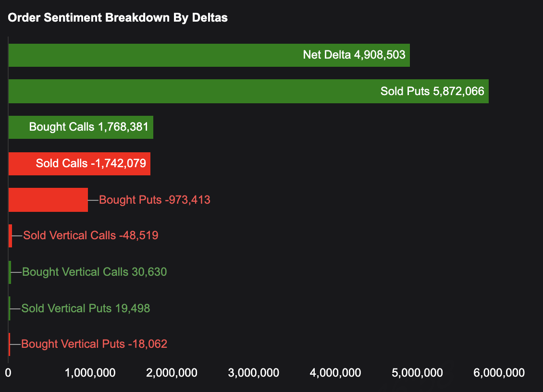Click the Bought Vertical Calls 30,630 label
The height and width of the screenshot is (392, 543).
95,272
